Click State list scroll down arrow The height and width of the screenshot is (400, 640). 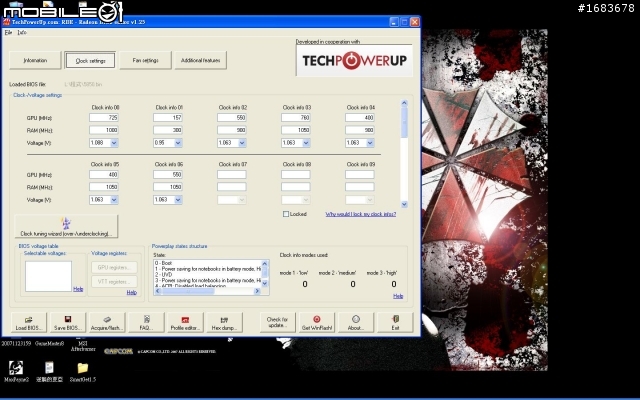click(x=264, y=283)
